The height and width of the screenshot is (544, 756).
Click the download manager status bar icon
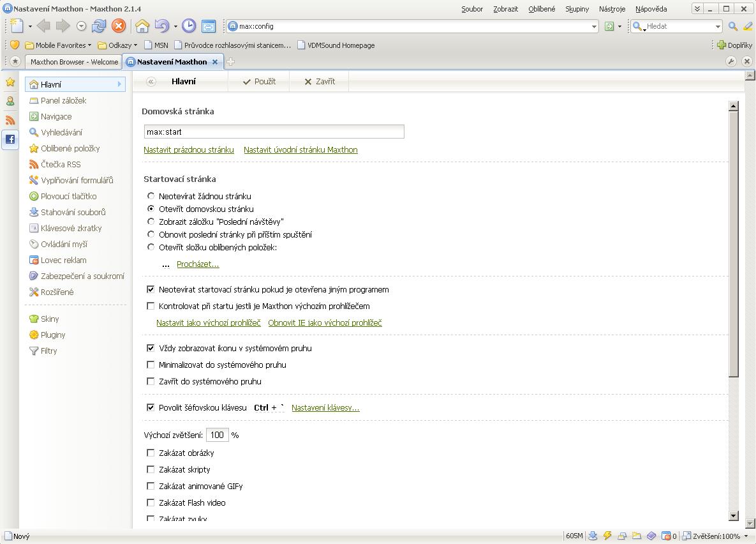point(593,536)
